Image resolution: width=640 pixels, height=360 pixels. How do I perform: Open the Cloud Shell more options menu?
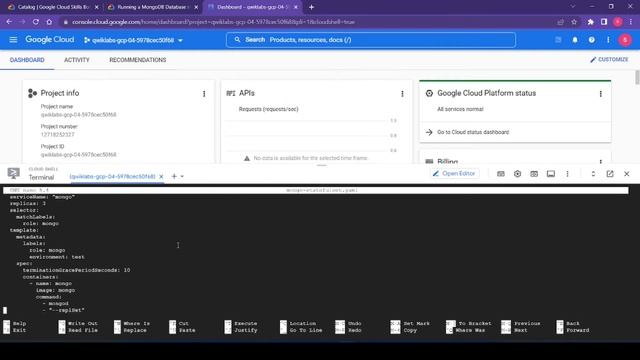coord(567,174)
